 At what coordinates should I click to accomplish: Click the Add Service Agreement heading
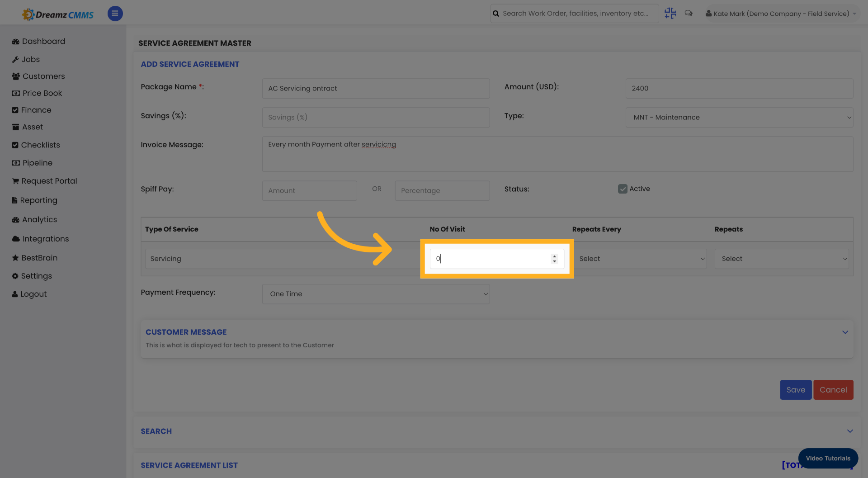[x=190, y=65]
